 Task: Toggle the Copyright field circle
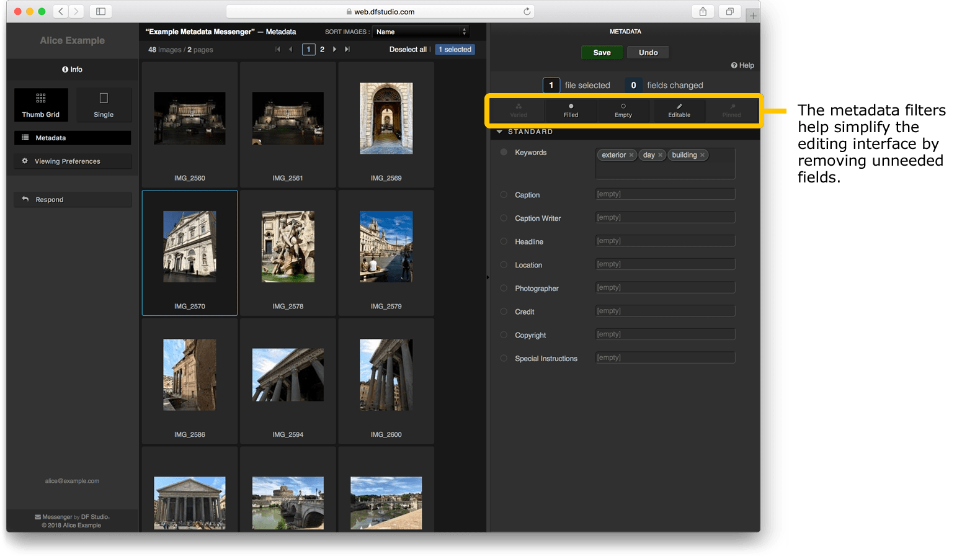[x=504, y=335]
